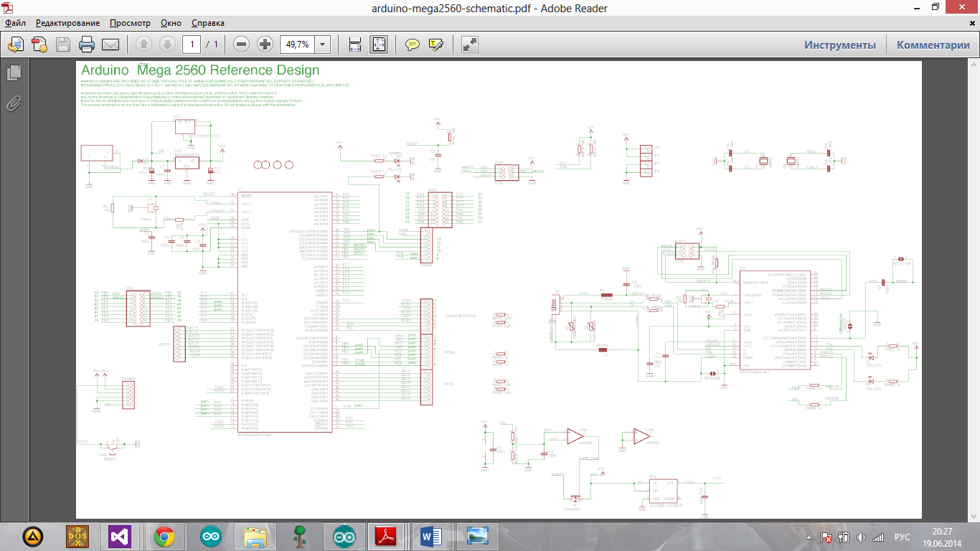Open the zoom level dropdown arrow
The width and height of the screenshot is (980, 551).
[x=323, y=44]
